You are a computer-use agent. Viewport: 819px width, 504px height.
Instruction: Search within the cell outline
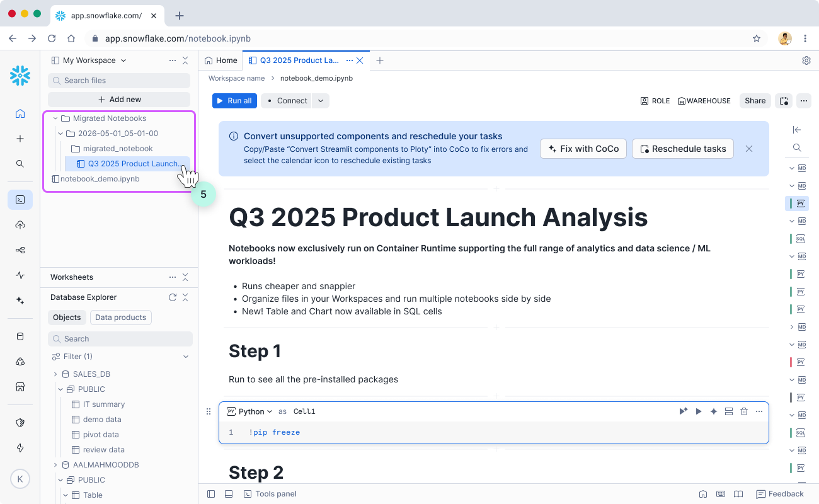coord(797,147)
